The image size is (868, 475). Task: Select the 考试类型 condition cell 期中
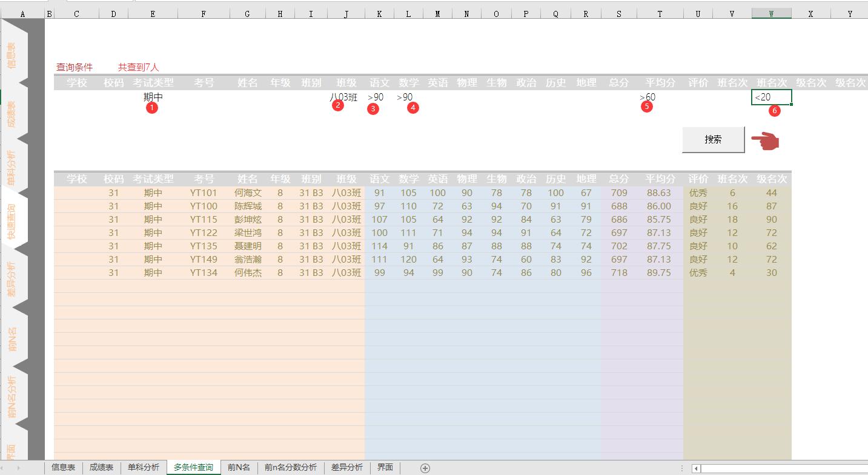point(153,97)
